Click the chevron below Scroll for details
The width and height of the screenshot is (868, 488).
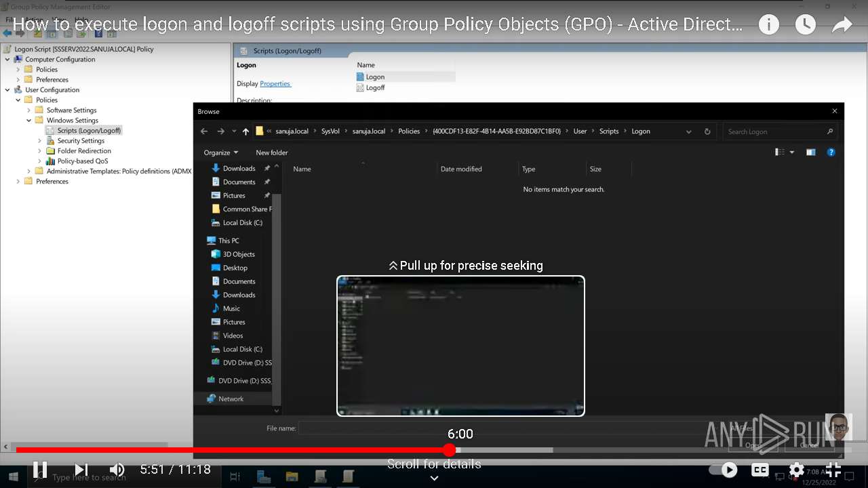tap(434, 478)
